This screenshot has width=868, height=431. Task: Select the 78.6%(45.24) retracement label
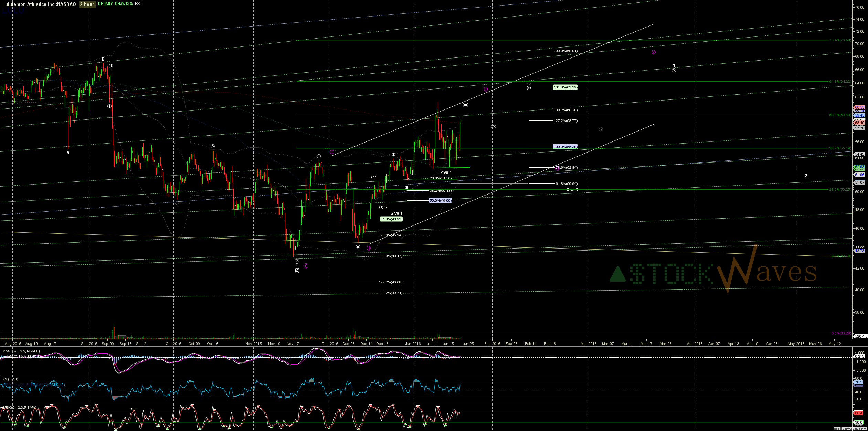click(x=391, y=235)
